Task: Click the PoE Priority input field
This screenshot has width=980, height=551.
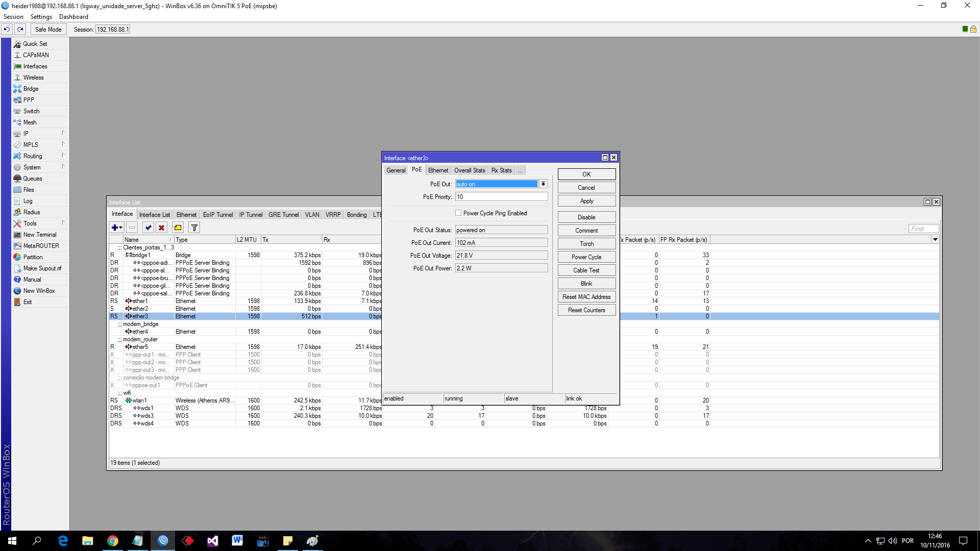Action: (501, 197)
